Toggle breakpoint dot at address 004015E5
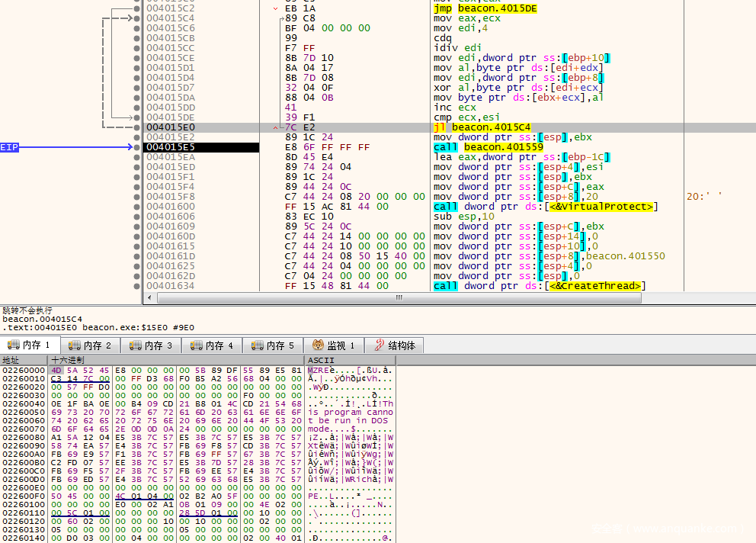 136,147
